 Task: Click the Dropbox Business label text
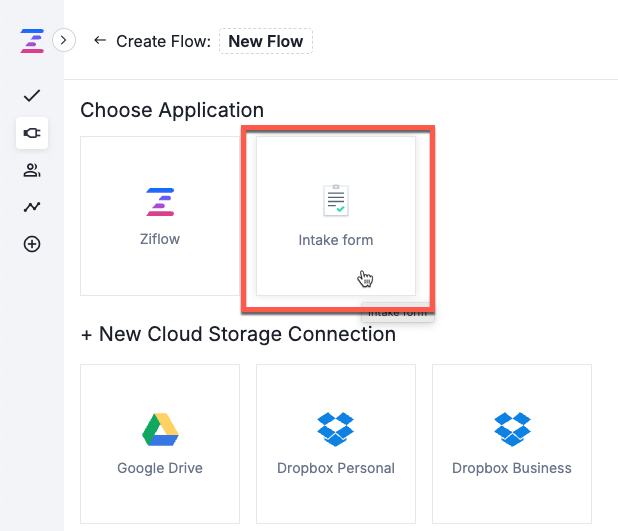point(512,468)
